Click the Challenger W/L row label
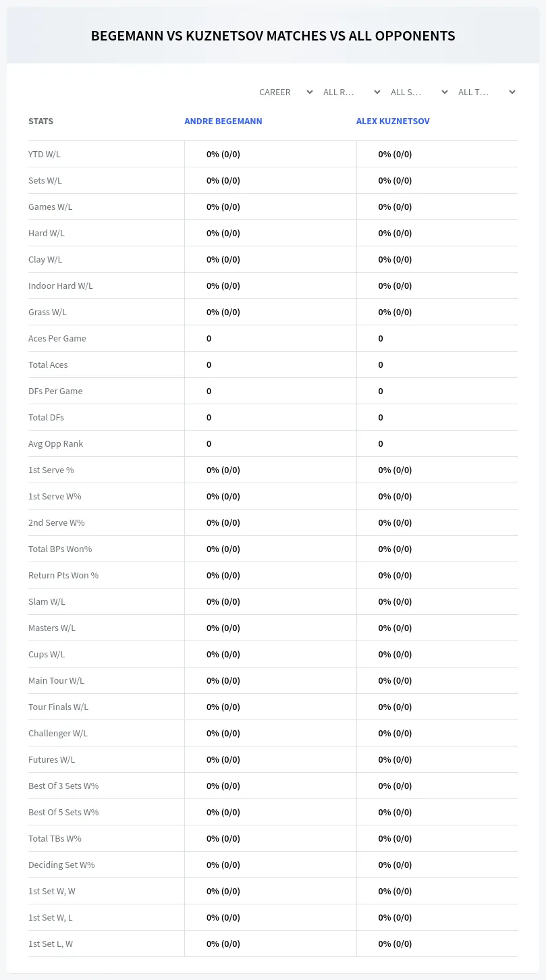Viewport: 546px width, 980px height. tap(58, 733)
